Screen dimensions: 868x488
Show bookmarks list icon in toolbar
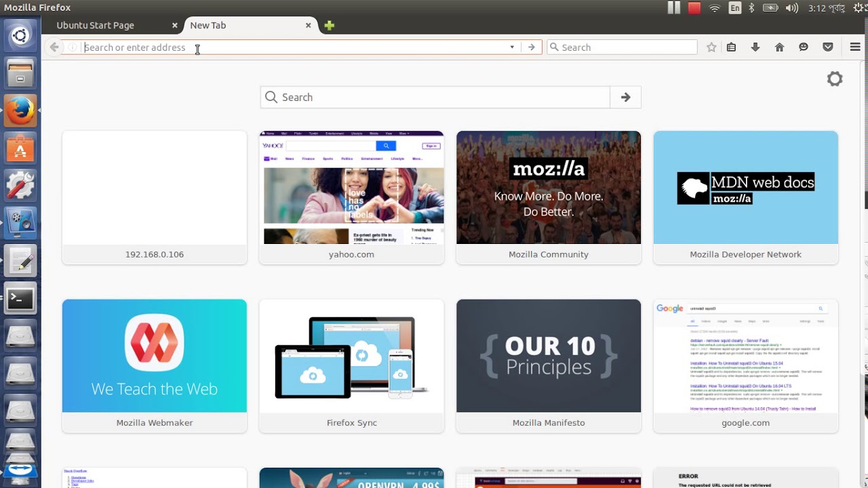click(x=731, y=47)
